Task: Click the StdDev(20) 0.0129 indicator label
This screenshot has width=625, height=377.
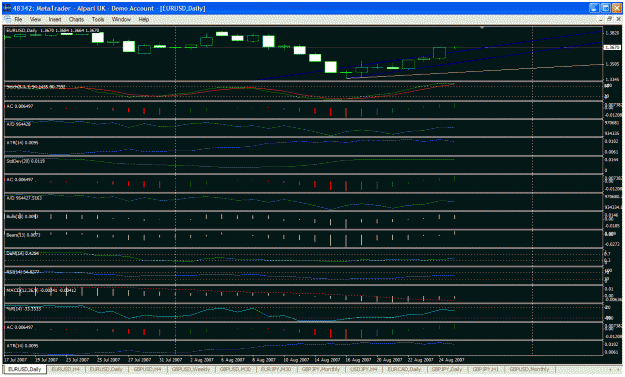Action: tap(26, 161)
